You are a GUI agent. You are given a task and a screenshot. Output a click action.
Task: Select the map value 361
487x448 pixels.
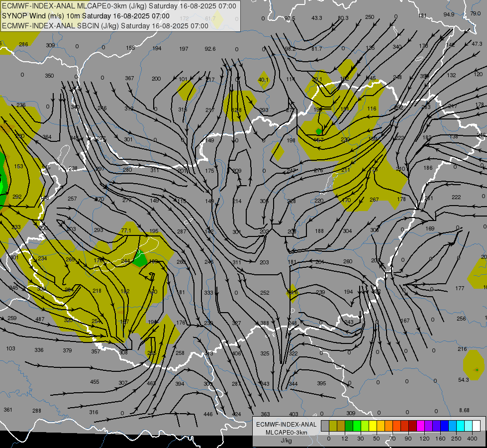pyautogui.click(x=8, y=410)
